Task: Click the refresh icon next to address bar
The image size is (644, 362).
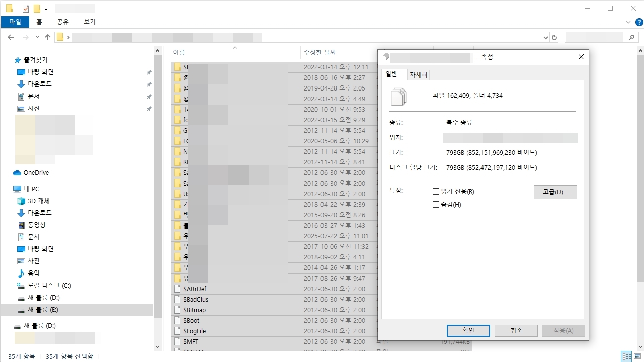Action: click(x=554, y=37)
